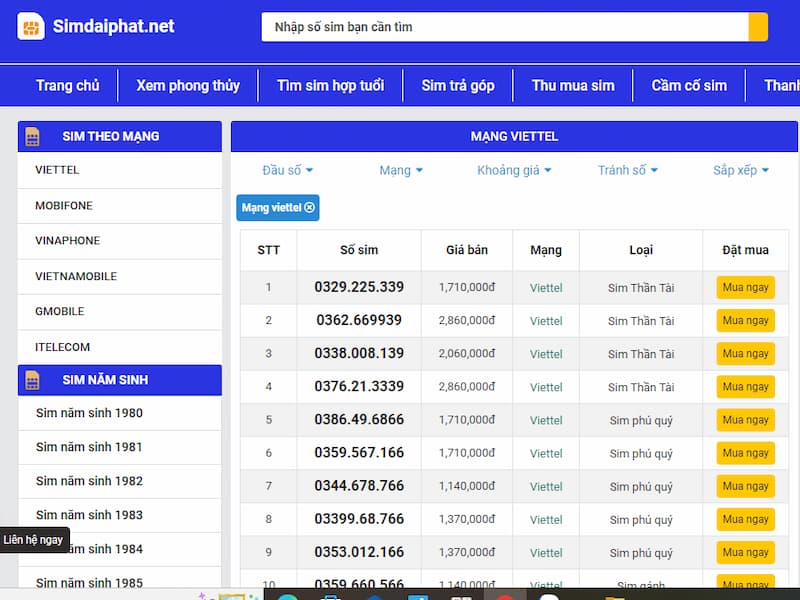This screenshot has height=600, width=800.
Task: Select ITELECOM in the sidebar
Action: click(120, 347)
